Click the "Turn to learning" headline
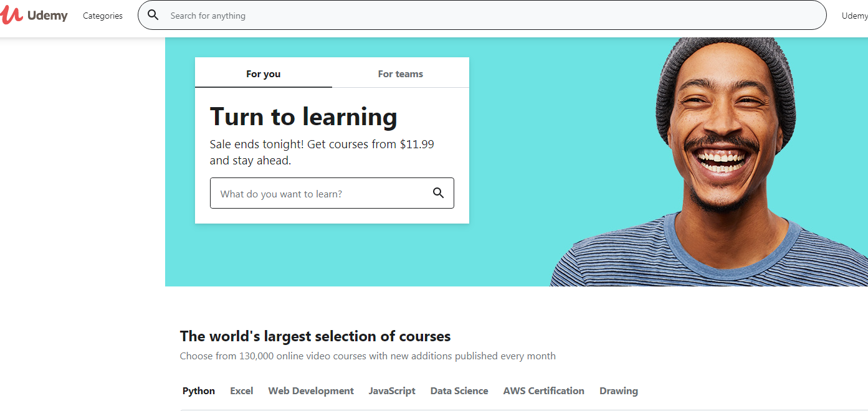Viewport: 868px width, 411px height. coord(303,117)
